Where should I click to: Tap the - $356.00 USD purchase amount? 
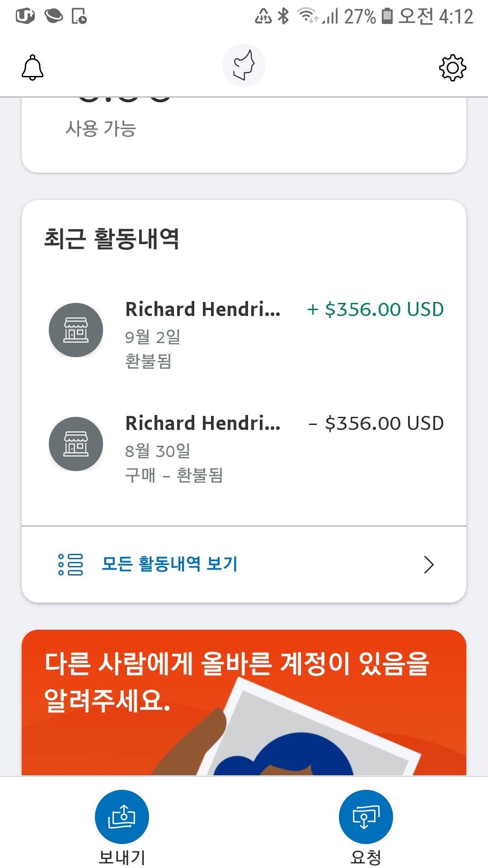tap(376, 424)
